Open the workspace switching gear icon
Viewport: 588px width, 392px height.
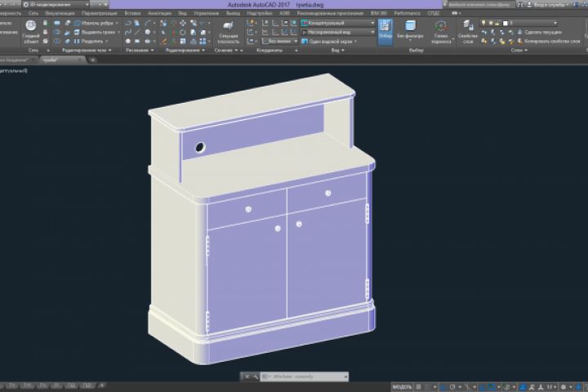pyautogui.click(x=563, y=387)
